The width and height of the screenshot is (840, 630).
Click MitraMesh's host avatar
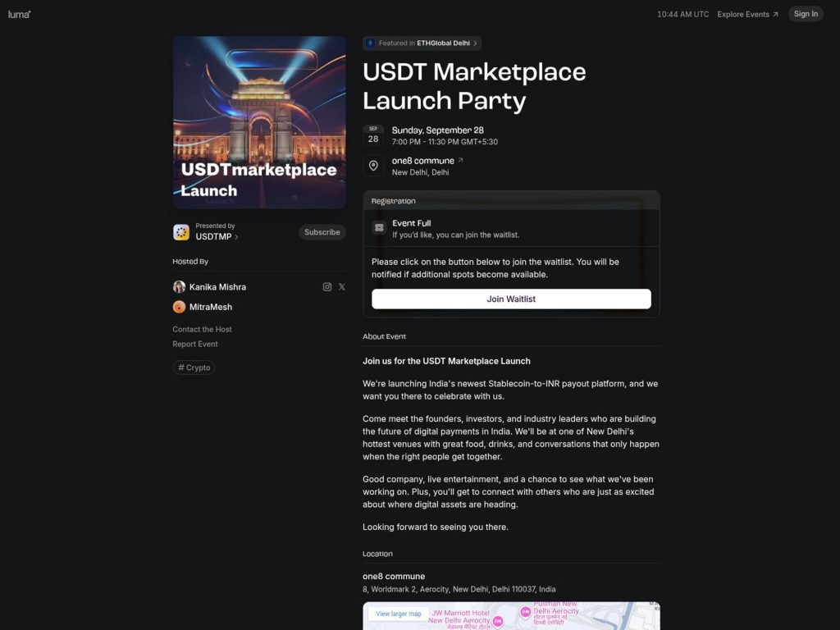pos(180,307)
